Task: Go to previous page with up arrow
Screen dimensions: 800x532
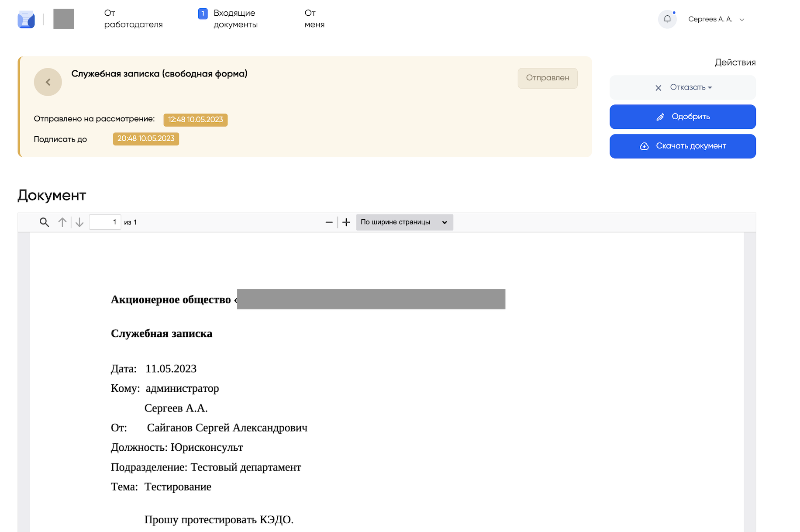Action: coord(62,222)
